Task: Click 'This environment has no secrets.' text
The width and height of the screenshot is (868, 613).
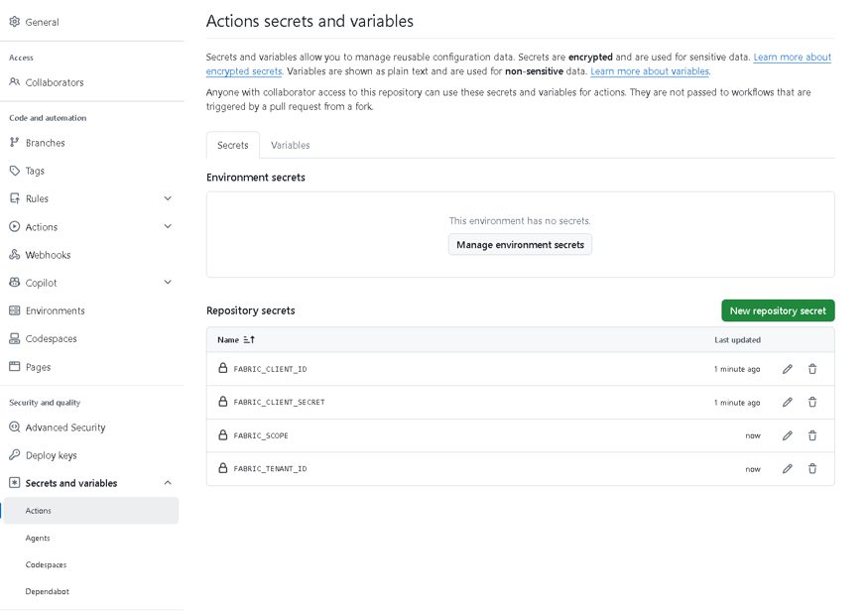Action: 520,221
